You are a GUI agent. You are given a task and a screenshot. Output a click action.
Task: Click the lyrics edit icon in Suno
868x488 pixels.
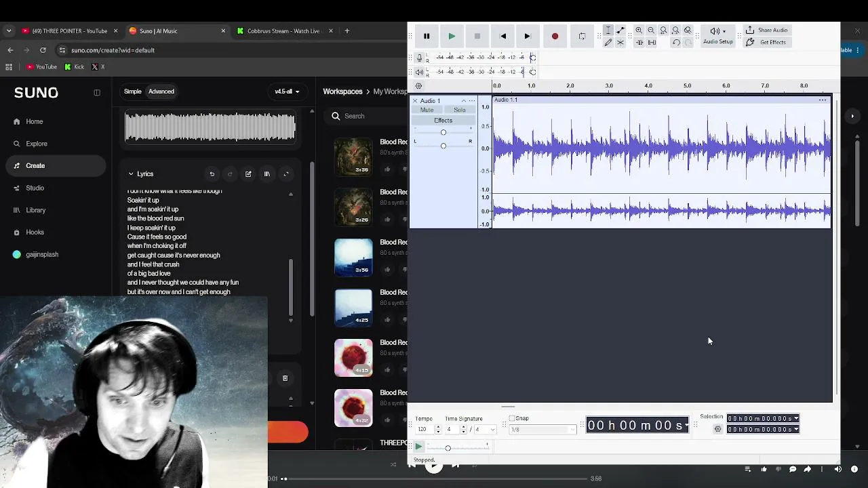coord(248,174)
